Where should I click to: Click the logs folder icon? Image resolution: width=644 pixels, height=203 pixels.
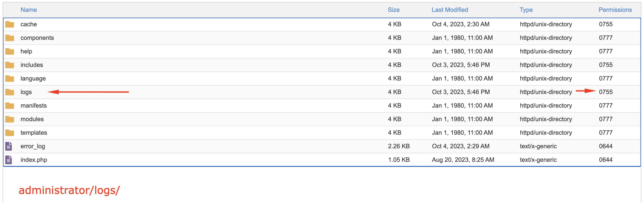pos(9,92)
